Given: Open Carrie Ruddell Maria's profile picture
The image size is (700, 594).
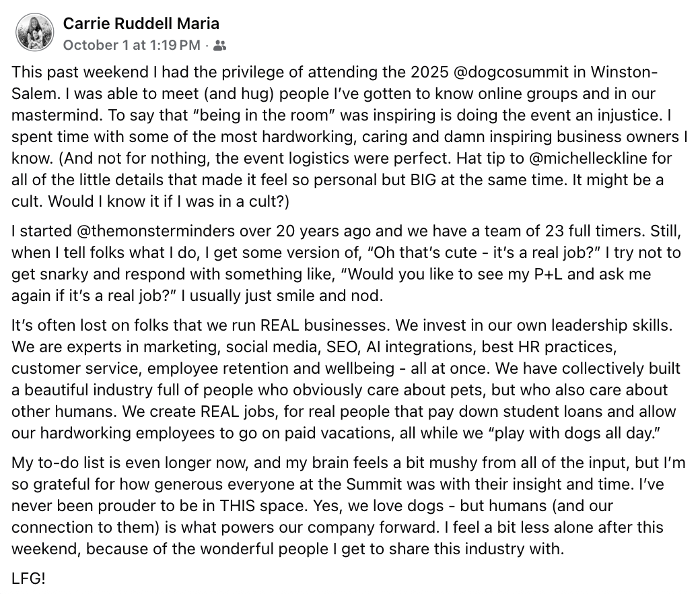Looking at the screenshot, I should coord(34,32).
